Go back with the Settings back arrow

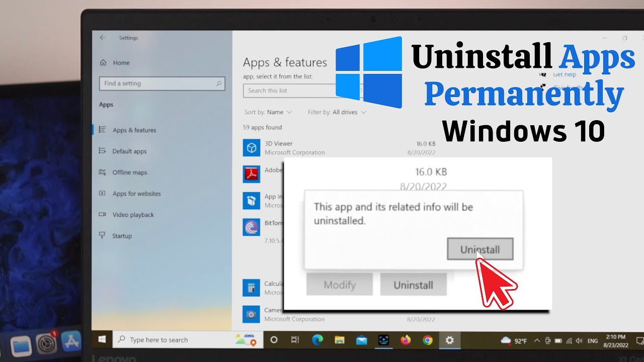pos(103,38)
